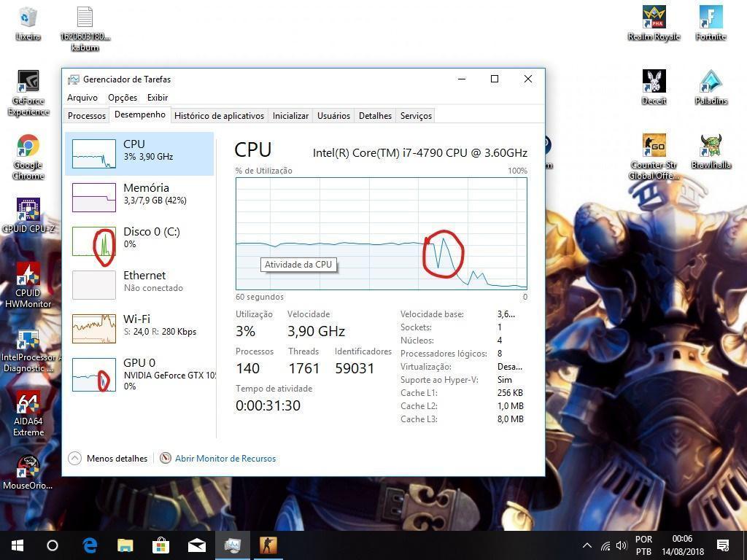The width and height of the screenshot is (747, 560).
Task: Select the Paladins game shortcut
Action: [x=711, y=87]
